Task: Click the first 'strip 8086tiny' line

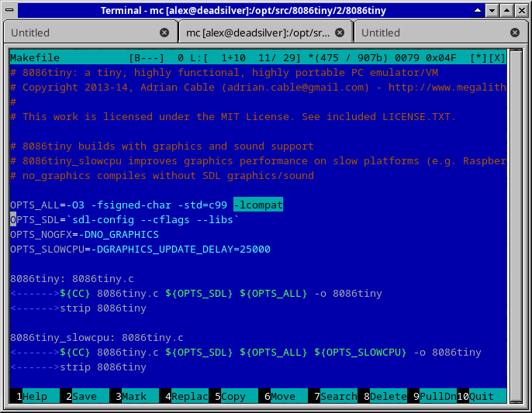Action: [x=103, y=308]
